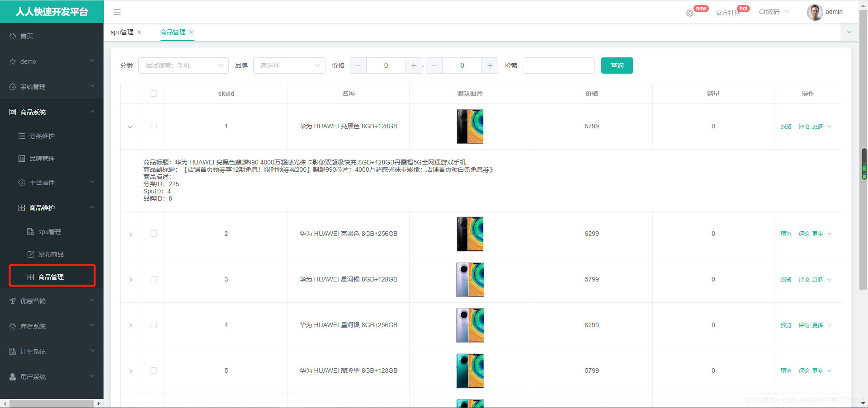Viewport: 868px width, 408px height.
Task: Decrease the minimum price with minus button
Action: pos(358,66)
